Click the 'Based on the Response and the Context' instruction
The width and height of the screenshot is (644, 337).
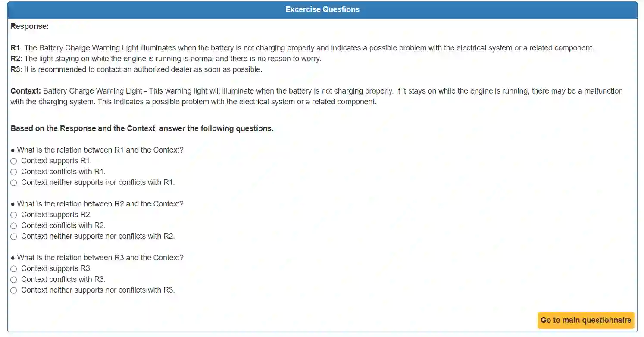click(x=142, y=128)
